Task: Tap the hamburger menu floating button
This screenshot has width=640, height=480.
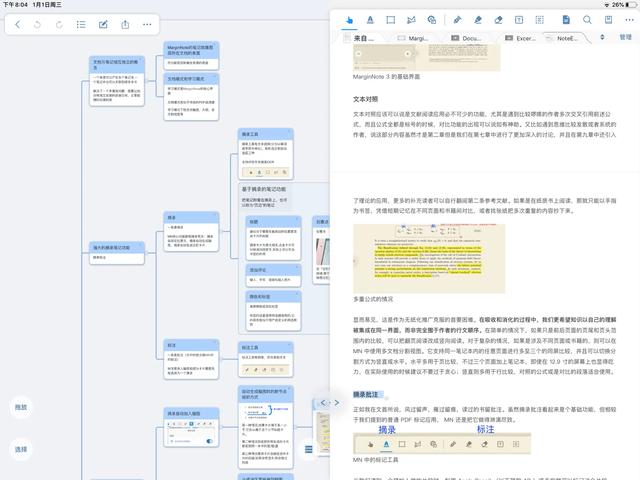Action: [309, 449]
